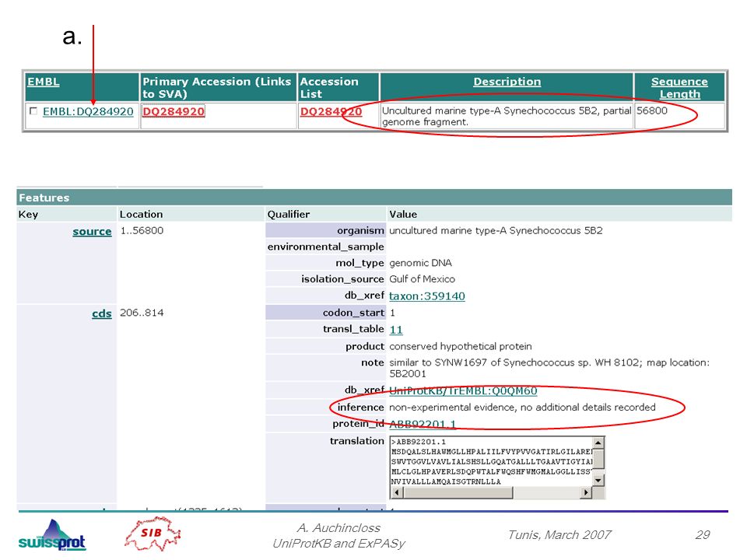Click the translation box scroll-left arrow
The width and height of the screenshot is (747, 560).
pyautogui.click(x=396, y=492)
